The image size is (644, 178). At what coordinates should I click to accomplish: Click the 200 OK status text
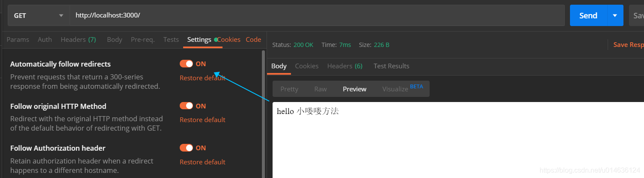(x=303, y=45)
